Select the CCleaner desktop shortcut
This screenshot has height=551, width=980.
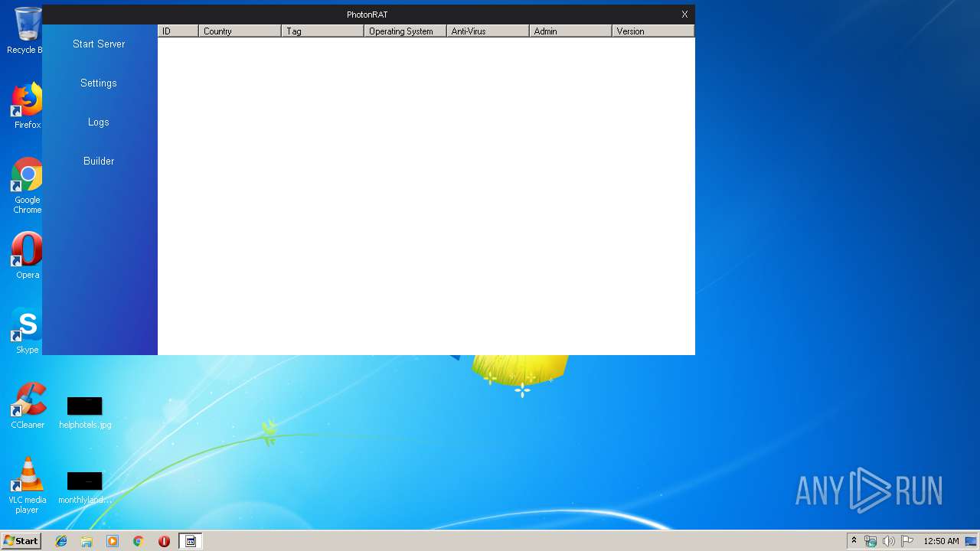pyautogui.click(x=28, y=406)
